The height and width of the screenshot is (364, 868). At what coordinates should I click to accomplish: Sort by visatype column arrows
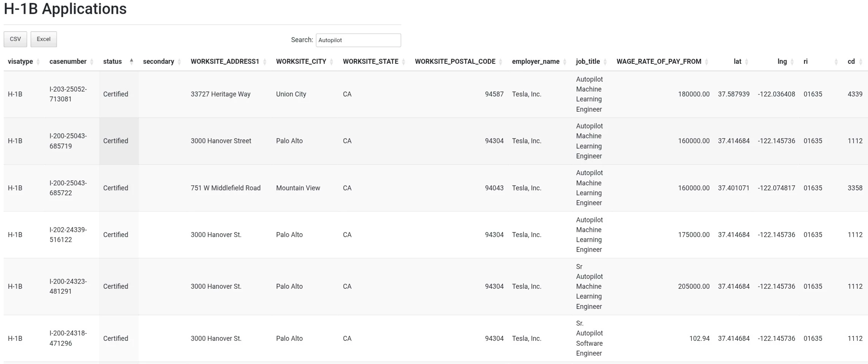tap(38, 62)
